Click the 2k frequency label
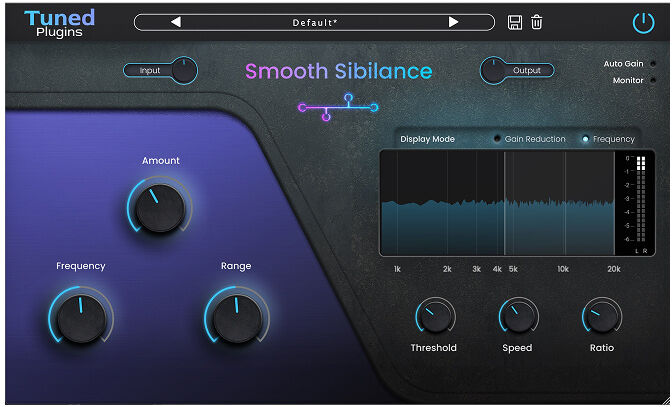This screenshot has height=407, width=672. click(447, 269)
